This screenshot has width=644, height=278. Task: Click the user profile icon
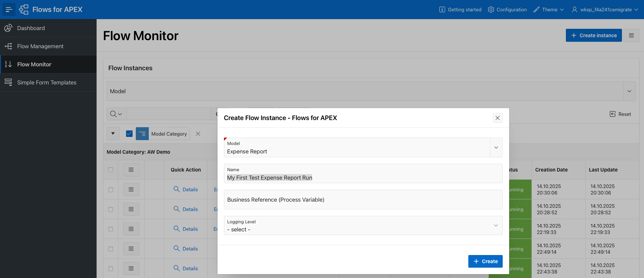(575, 9)
